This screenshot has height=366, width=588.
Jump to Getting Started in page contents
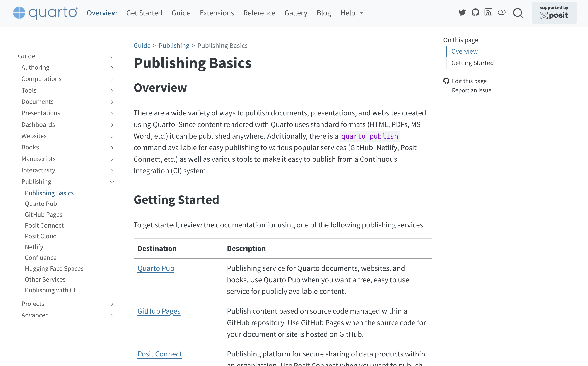pos(472,63)
